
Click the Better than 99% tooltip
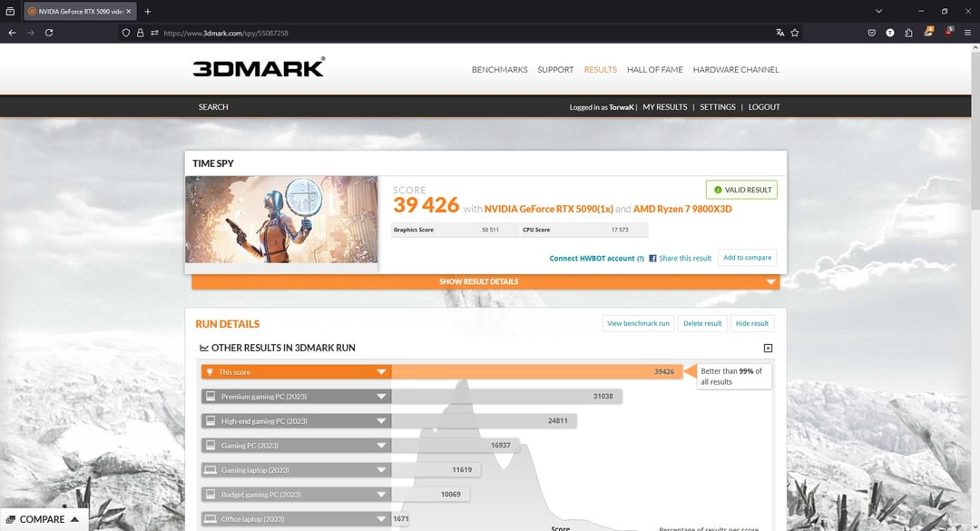[x=734, y=377]
